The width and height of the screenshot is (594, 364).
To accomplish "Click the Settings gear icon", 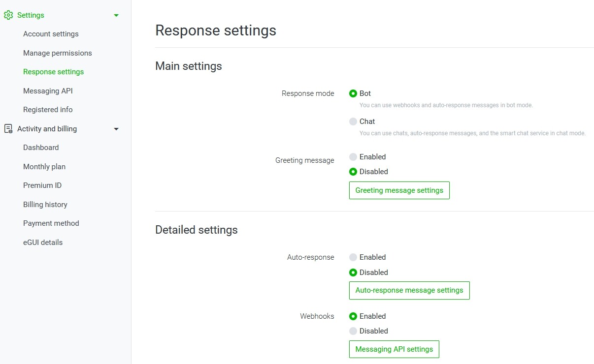I will pos(8,15).
